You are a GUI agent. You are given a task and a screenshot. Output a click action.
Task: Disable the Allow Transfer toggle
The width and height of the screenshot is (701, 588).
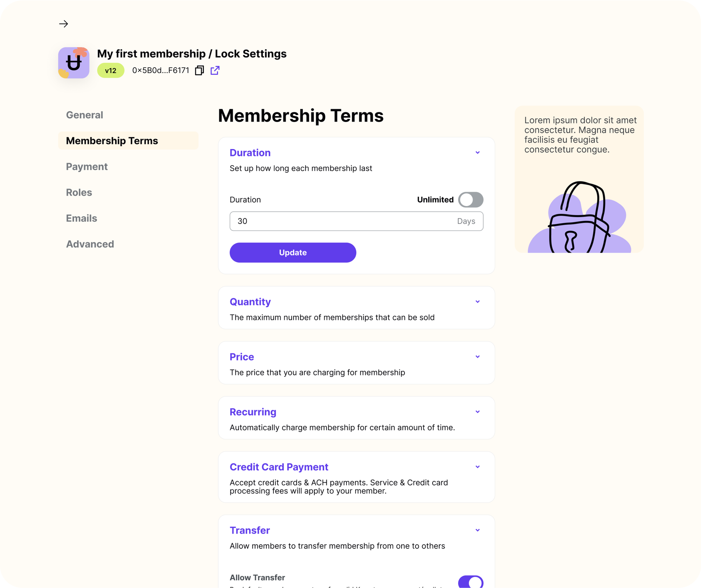[x=471, y=582]
